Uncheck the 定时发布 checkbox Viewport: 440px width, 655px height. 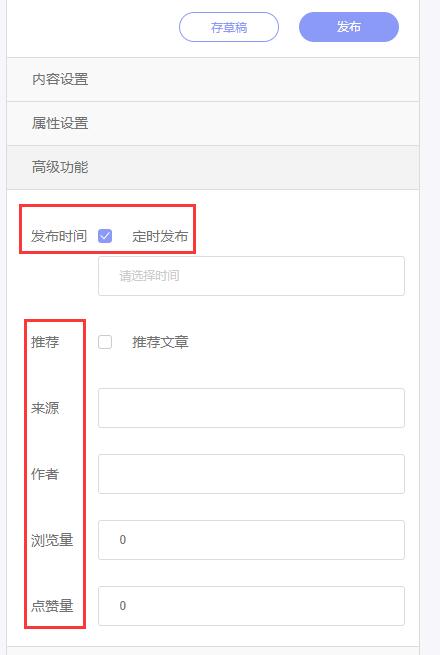[105, 236]
